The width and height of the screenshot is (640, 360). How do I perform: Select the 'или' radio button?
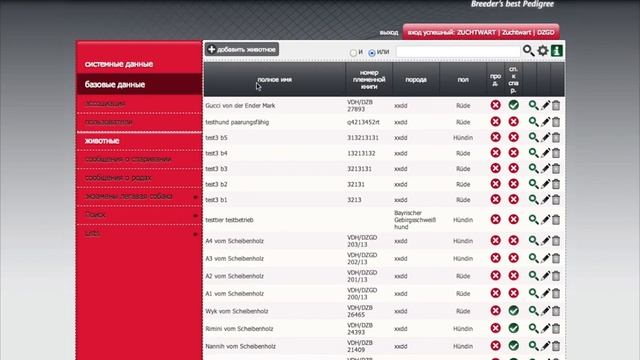coord(371,53)
